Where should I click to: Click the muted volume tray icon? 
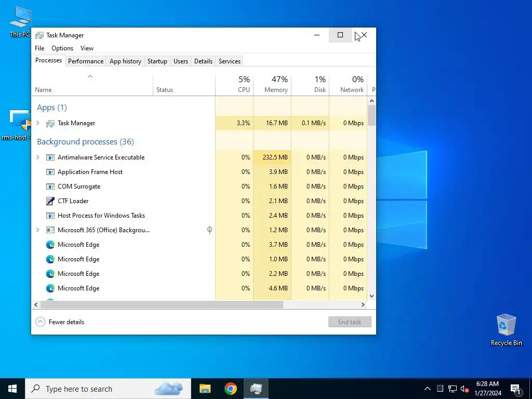tap(464, 389)
